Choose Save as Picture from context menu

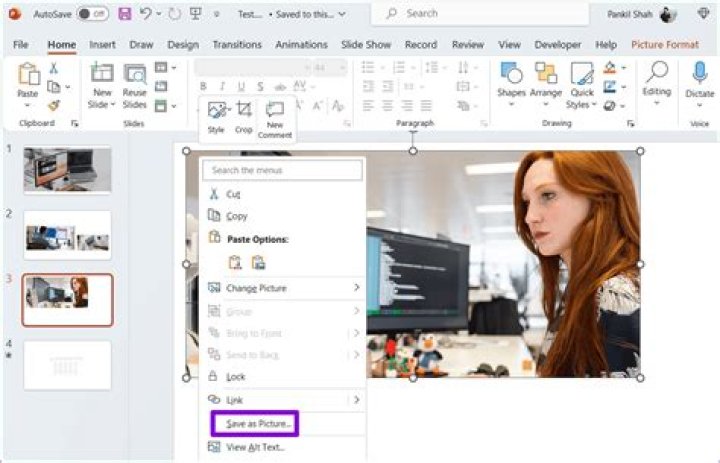click(258, 424)
